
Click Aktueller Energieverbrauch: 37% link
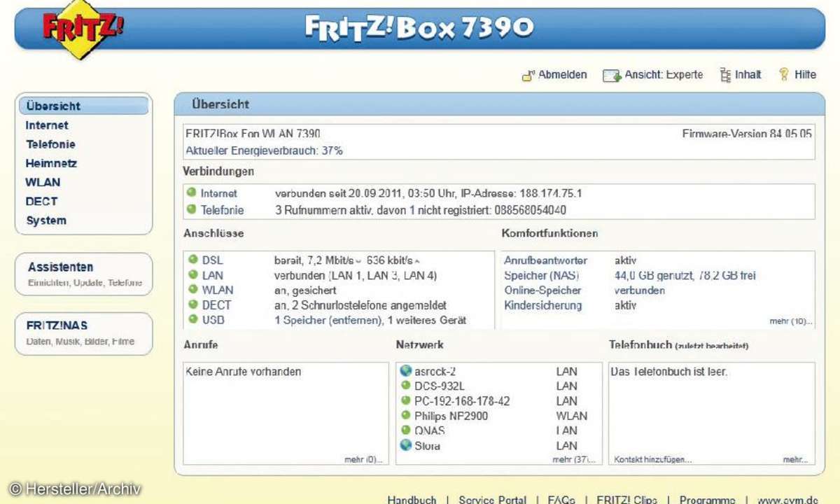click(x=264, y=150)
